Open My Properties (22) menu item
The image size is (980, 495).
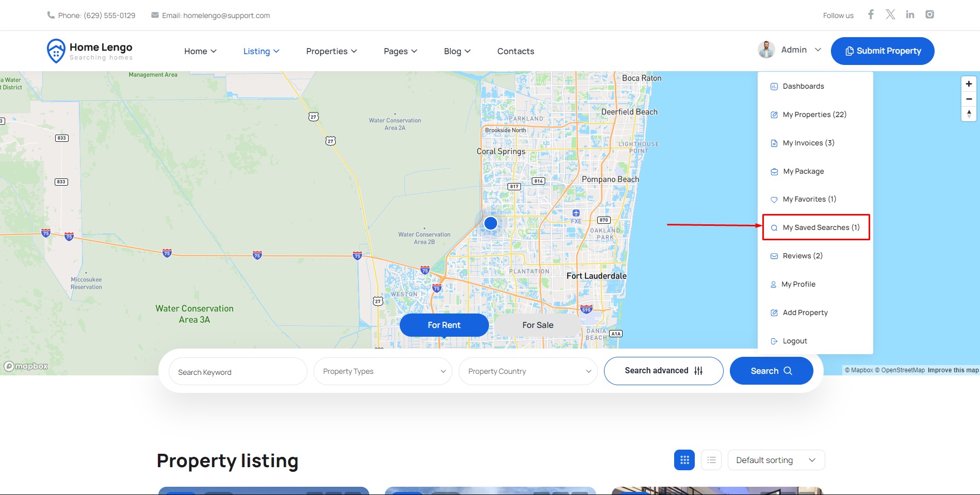[x=814, y=114]
